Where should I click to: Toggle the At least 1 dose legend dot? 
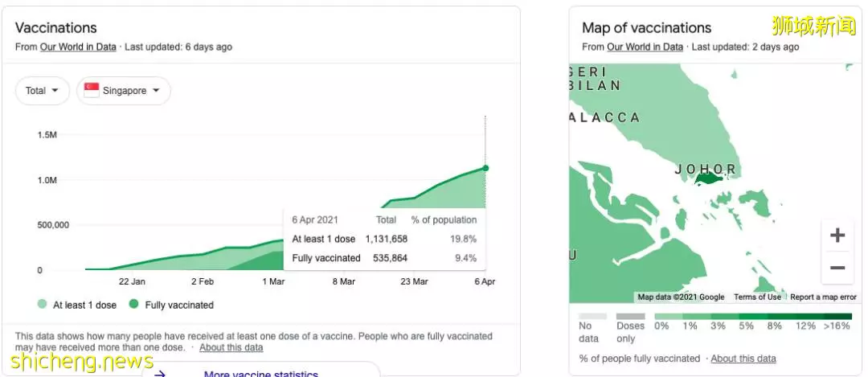coord(42,304)
